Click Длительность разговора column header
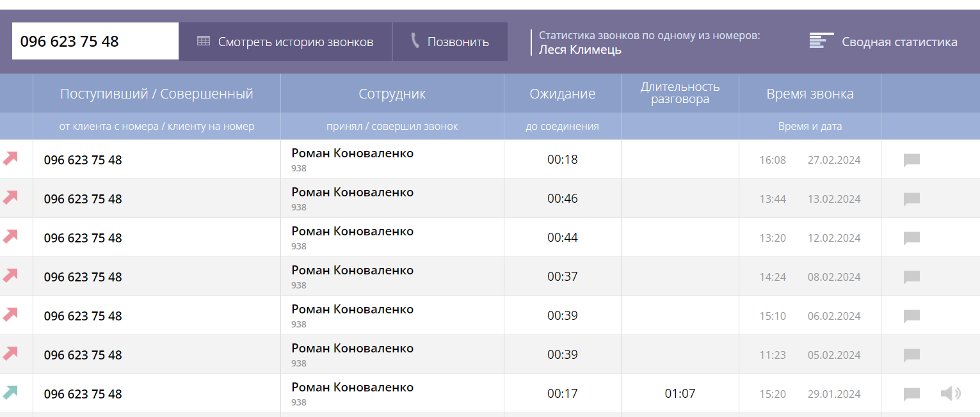980x417 pixels. point(680,93)
